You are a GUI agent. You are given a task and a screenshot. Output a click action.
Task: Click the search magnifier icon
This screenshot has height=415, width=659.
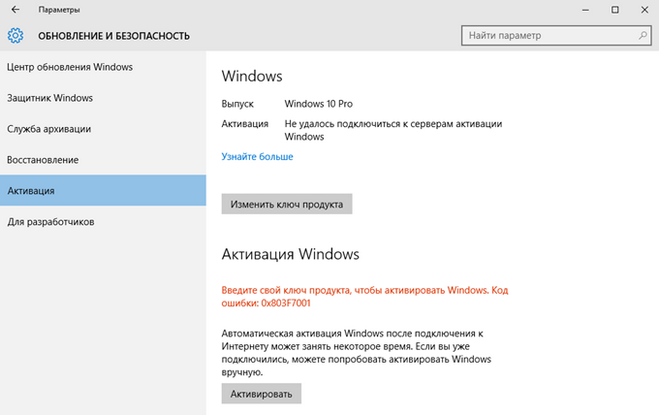[x=643, y=35]
